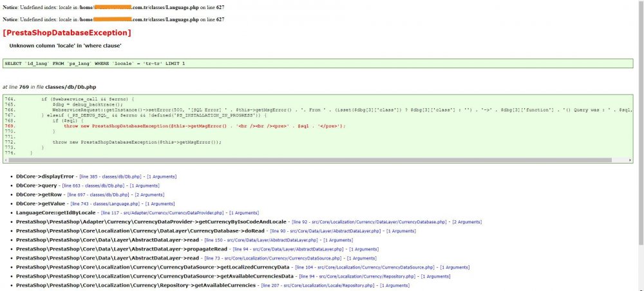Show arguments for DbCore->query

pyautogui.click(x=145, y=185)
